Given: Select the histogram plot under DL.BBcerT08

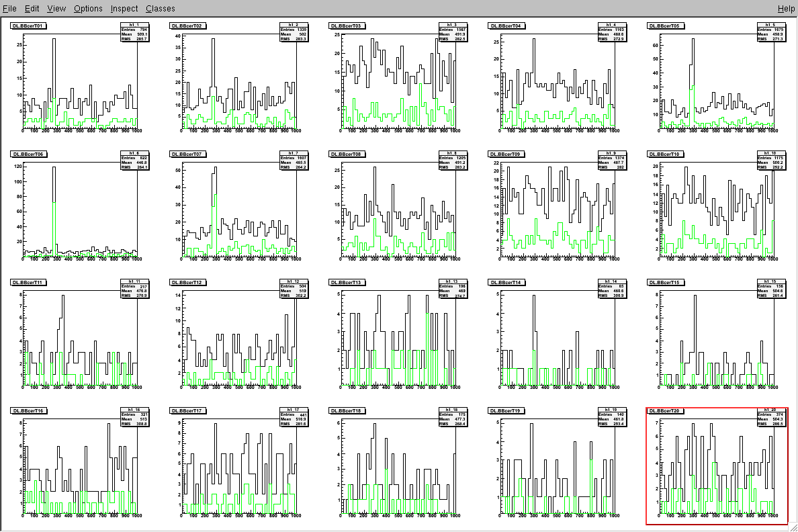Looking at the screenshot, I should [398, 209].
